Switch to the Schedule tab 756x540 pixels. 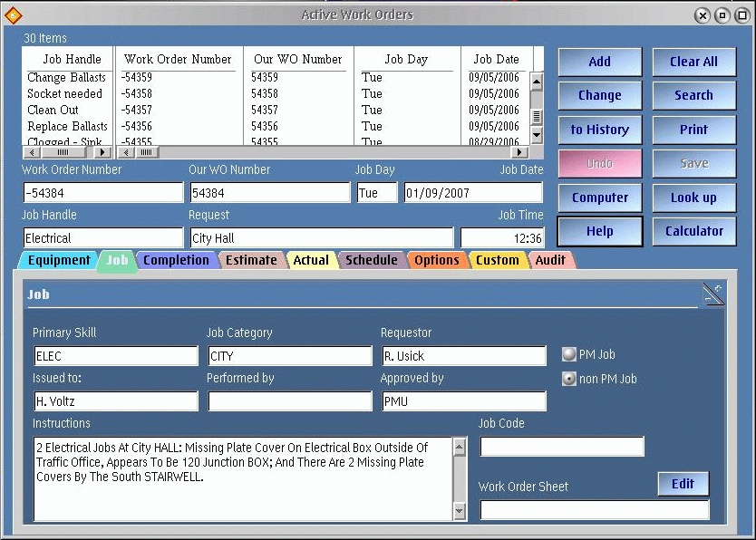(x=372, y=260)
